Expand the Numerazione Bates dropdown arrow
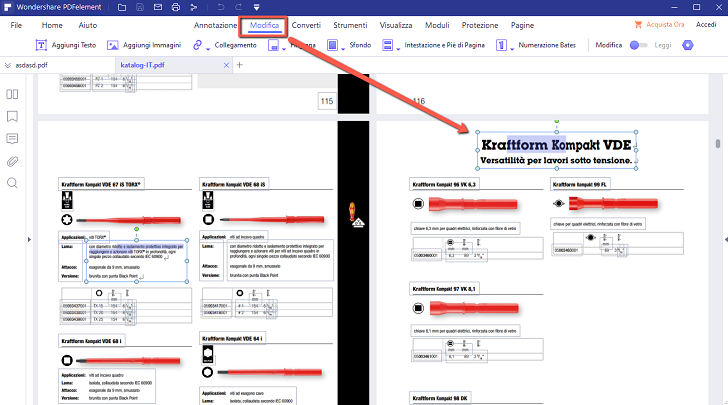This screenshot has width=728, height=405. click(x=512, y=48)
